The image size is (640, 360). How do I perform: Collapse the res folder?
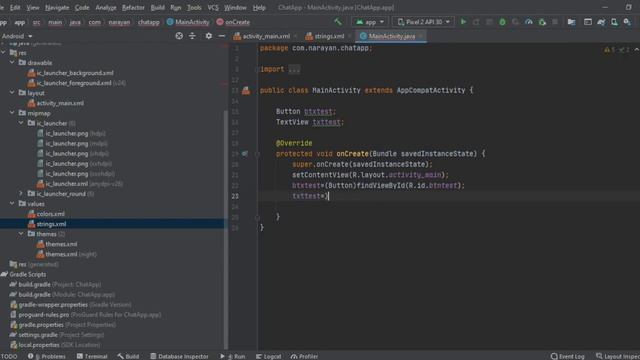[4, 53]
